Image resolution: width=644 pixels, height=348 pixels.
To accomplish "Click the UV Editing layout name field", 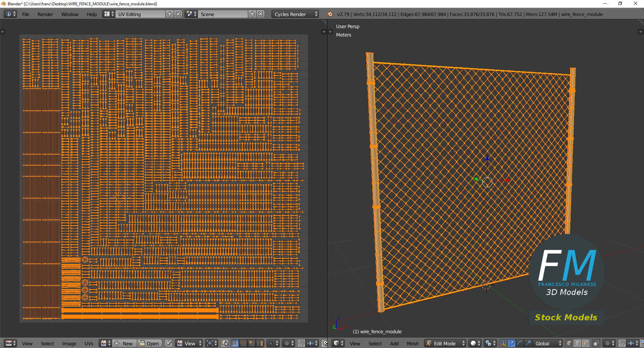I will (x=141, y=14).
